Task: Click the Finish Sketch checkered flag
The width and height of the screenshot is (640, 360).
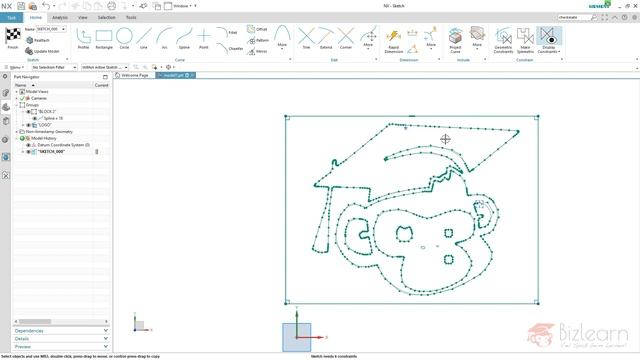Action: tap(13, 39)
